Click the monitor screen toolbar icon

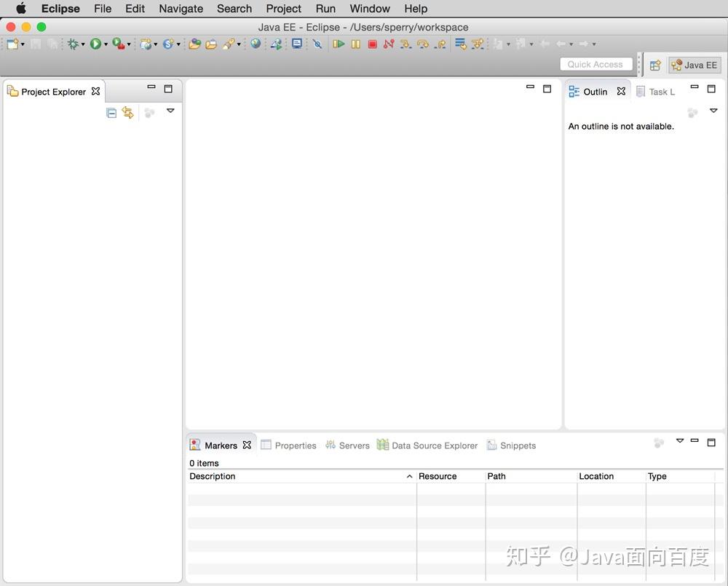coord(297,44)
